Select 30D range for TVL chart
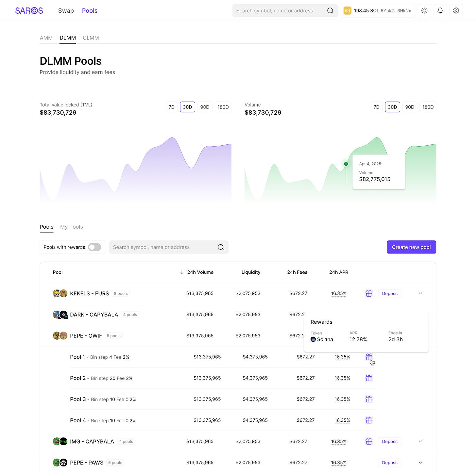Screen dimensions: 476x472 coord(187,107)
